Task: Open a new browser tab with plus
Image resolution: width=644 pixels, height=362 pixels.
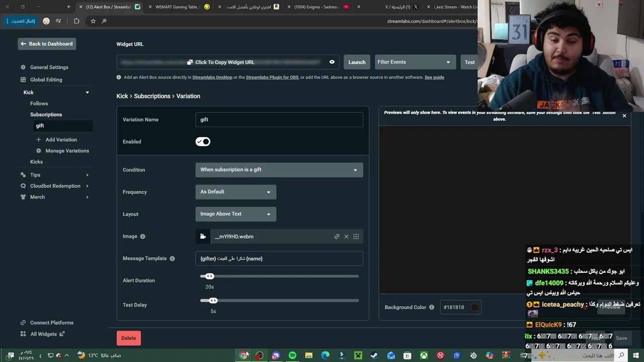Action: point(68,7)
